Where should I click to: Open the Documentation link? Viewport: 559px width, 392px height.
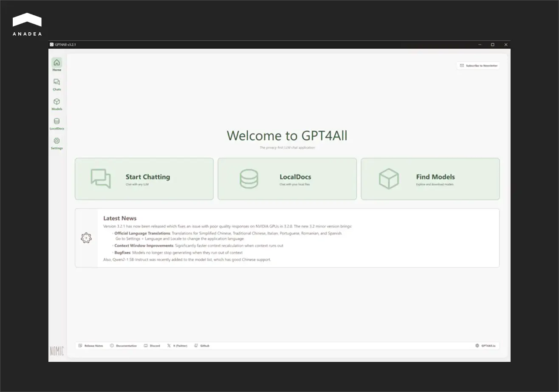tap(124, 346)
